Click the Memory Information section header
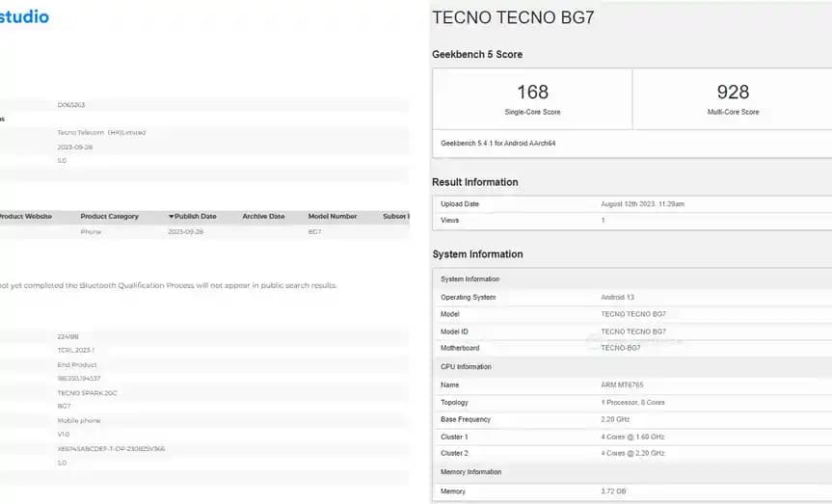This screenshot has height=504, width=832. coord(470,472)
